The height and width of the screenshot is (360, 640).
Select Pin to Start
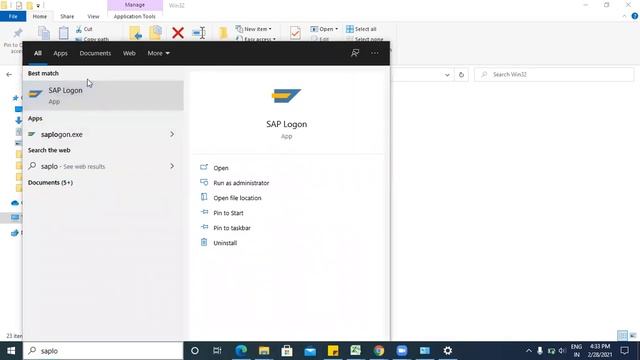228,213
